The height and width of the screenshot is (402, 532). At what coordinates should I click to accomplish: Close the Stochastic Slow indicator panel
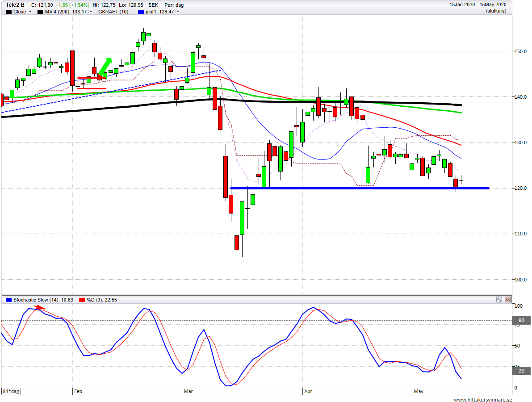(507, 300)
